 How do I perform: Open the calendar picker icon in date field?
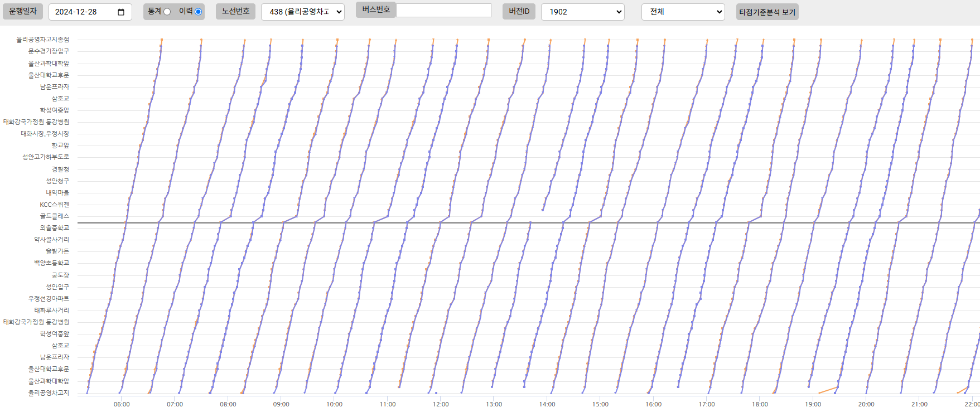[121, 12]
